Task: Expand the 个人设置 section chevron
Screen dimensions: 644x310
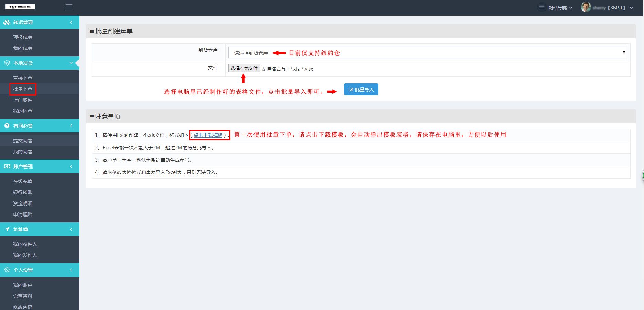Action: [71, 270]
